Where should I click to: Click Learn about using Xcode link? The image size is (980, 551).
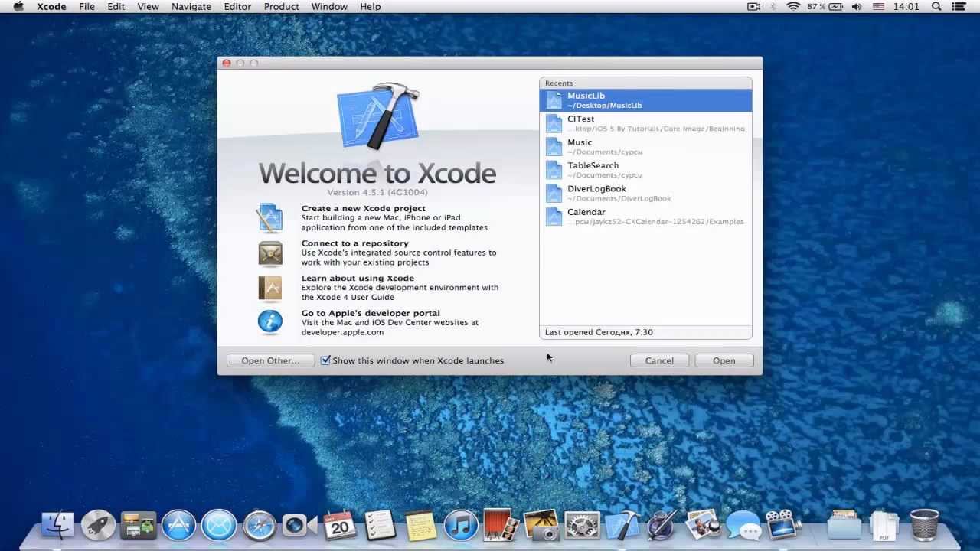coord(358,279)
